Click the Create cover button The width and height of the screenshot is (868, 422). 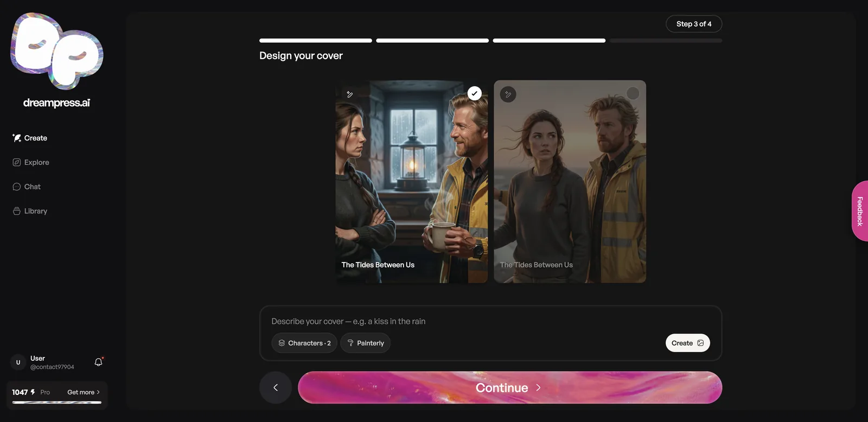click(688, 343)
